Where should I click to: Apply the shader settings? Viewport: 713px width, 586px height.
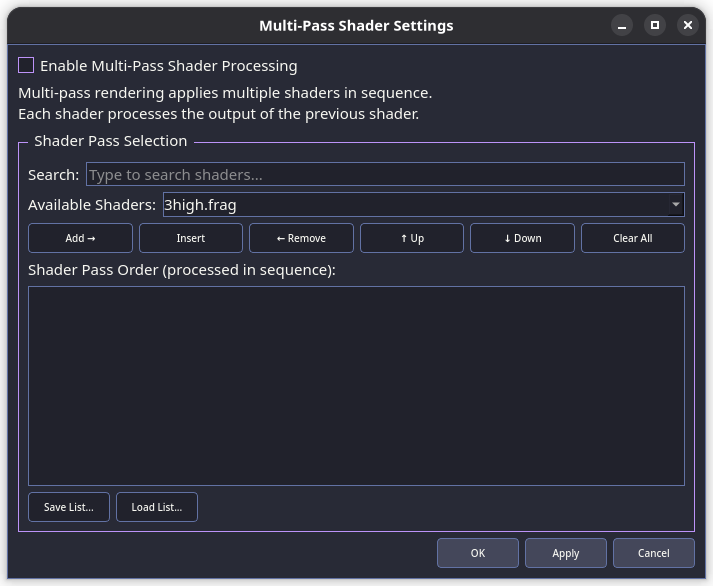point(566,553)
